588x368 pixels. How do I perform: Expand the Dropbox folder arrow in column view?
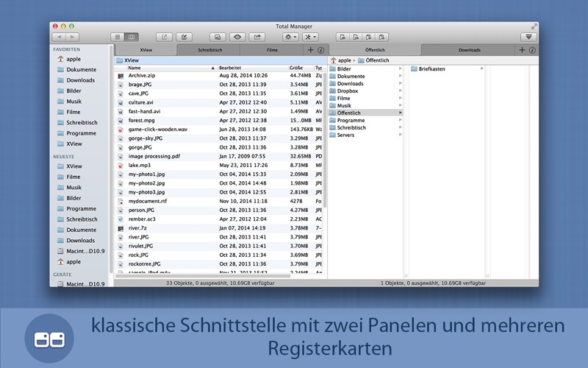coord(400,91)
